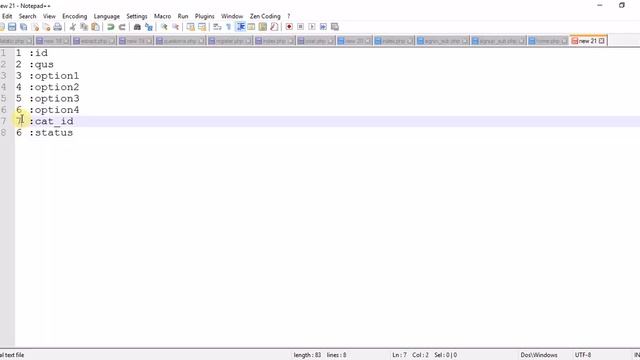Open the Run menu
This screenshot has height=360, width=640.
[x=183, y=16]
